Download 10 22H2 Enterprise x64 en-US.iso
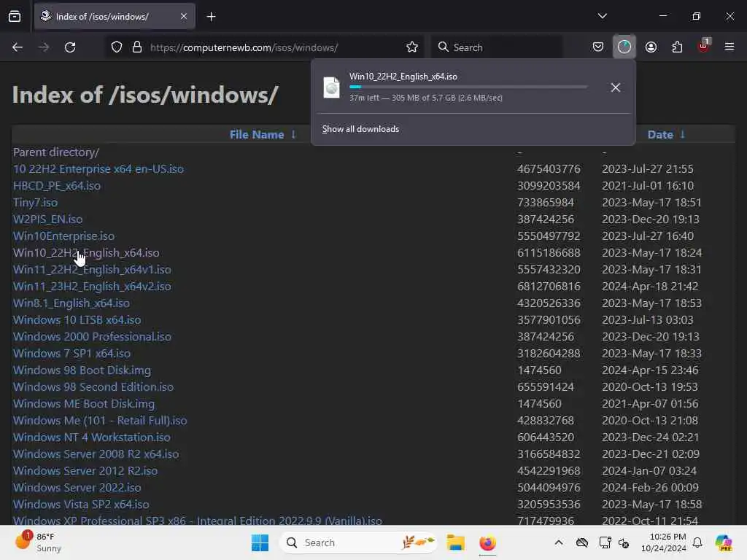Screen dimensions: 747x560 [98, 169]
